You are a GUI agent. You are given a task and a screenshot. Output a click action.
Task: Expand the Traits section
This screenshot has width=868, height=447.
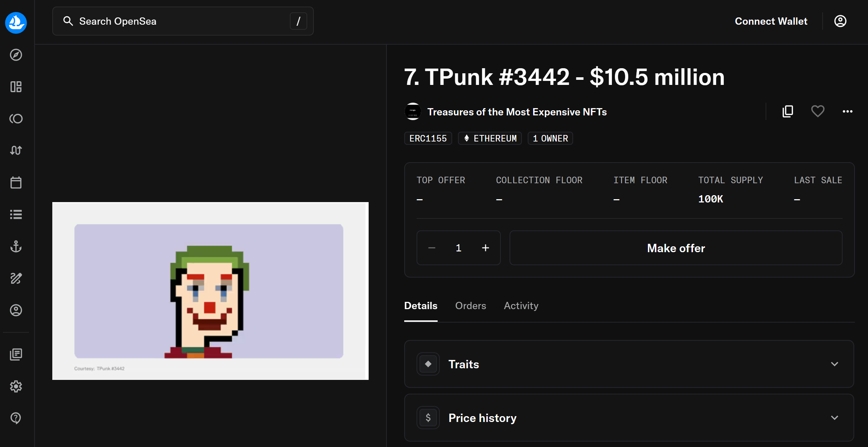[x=834, y=364]
